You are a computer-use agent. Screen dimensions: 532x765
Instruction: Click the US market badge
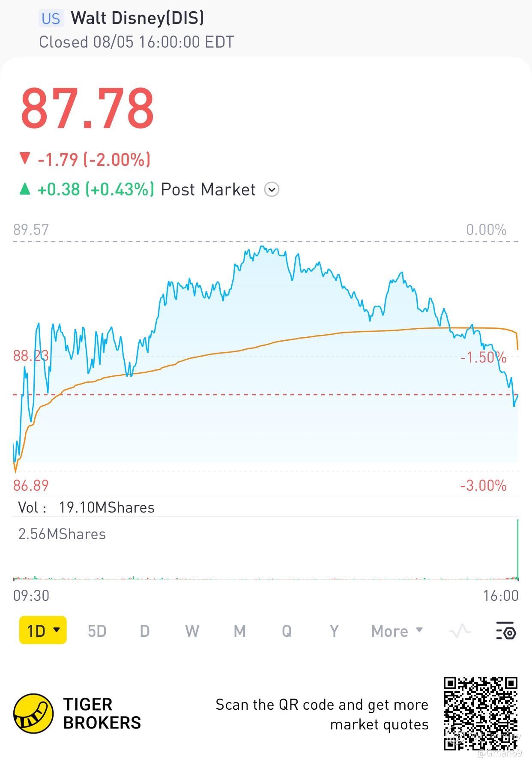(51, 18)
